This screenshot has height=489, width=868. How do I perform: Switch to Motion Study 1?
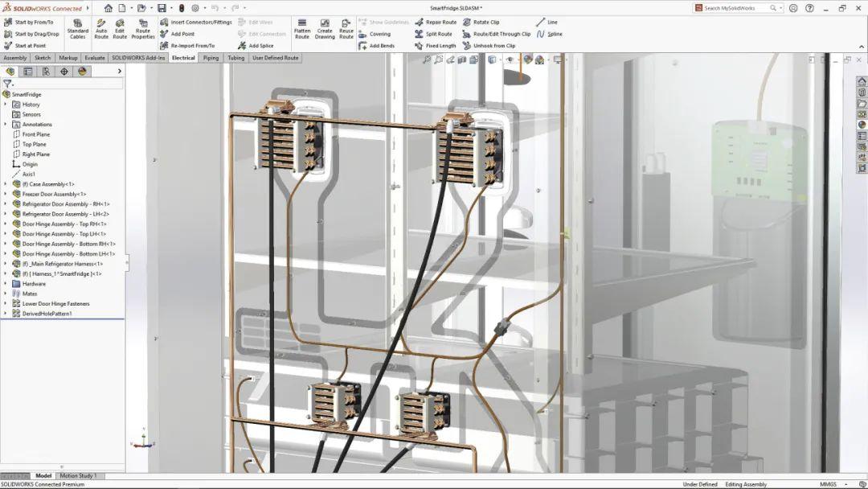coord(78,475)
